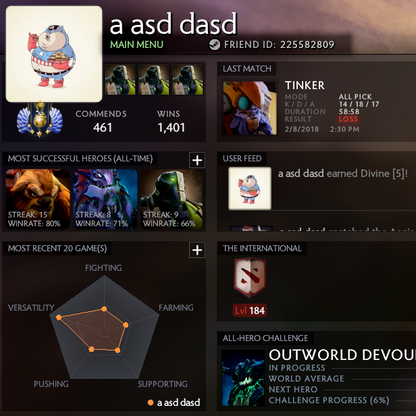Image resolution: width=416 pixels, height=416 pixels.
Task: Click the first featured hero slot thumbnail
Action: 120,80
